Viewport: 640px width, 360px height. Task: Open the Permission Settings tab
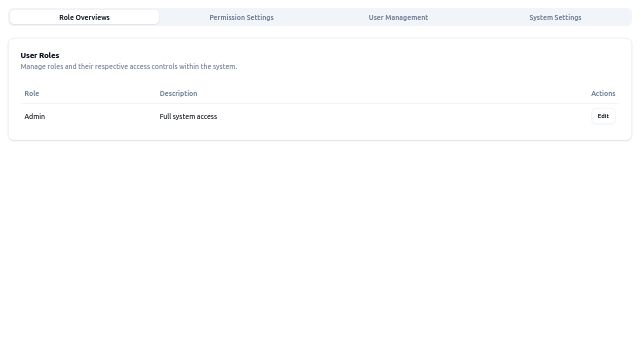point(241,17)
